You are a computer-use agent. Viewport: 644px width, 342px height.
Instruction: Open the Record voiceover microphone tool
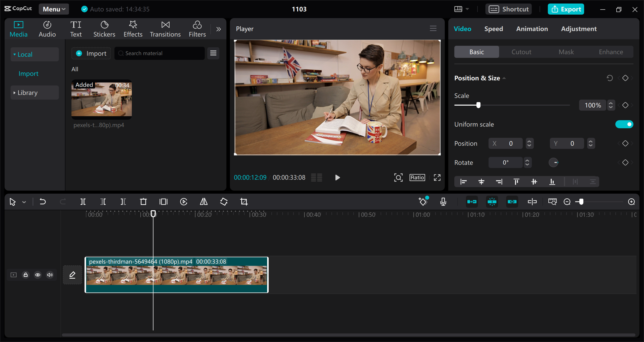[443, 201]
